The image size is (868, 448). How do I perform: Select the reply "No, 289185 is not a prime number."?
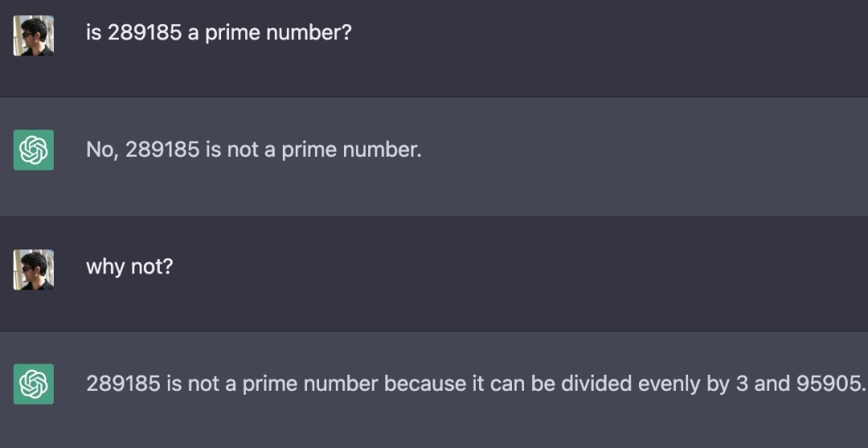point(253,150)
